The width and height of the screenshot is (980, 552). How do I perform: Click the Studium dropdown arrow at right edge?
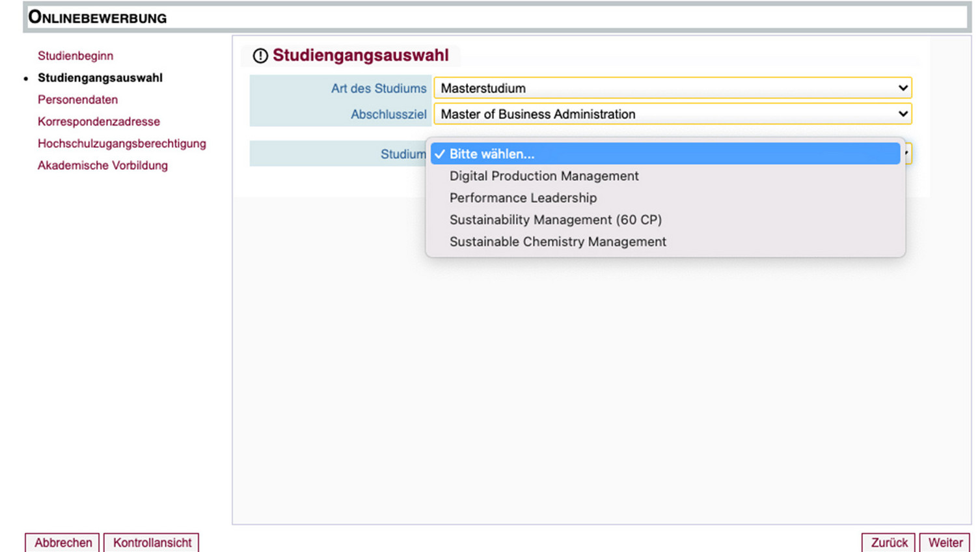point(906,154)
